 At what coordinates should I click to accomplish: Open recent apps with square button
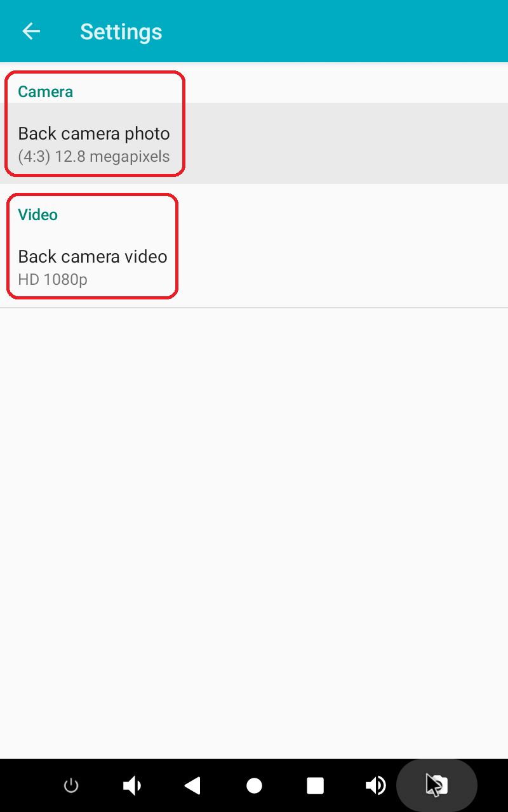pos(315,786)
